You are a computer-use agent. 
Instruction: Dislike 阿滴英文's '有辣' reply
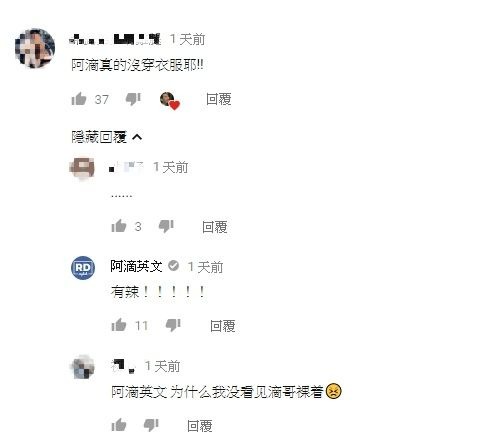click(173, 325)
